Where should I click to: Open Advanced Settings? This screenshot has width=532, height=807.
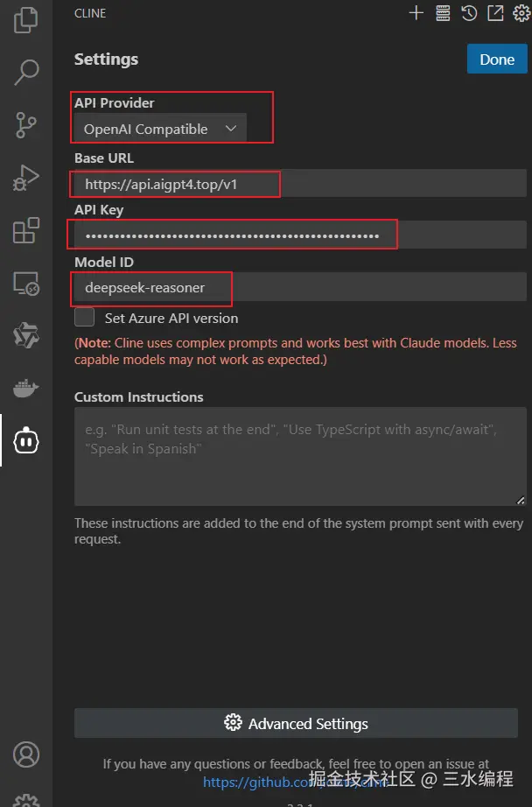[296, 723]
